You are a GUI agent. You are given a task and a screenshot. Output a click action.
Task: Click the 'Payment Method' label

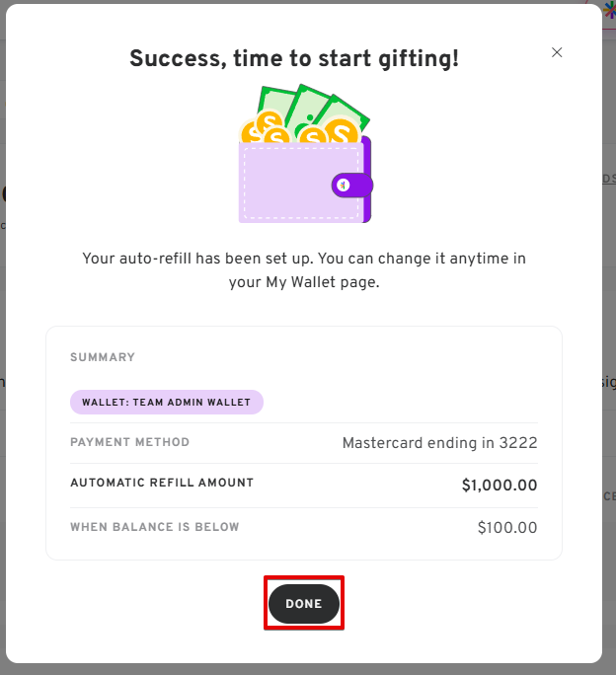coord(129,442)
